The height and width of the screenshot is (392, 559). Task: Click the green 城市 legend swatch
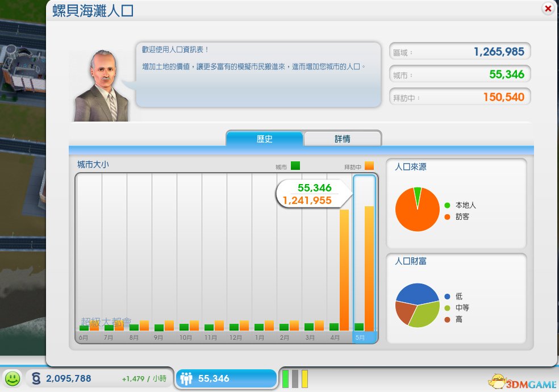point(295,166)
